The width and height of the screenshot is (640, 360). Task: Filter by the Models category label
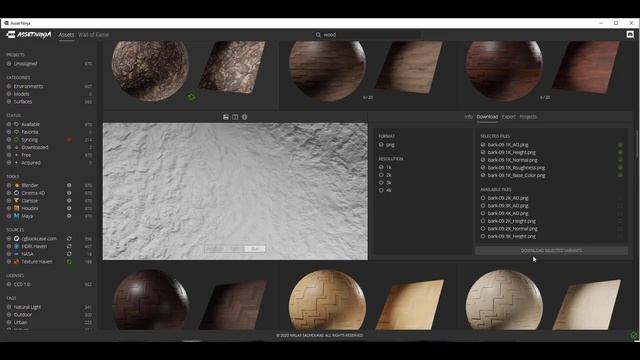(21, 94)
